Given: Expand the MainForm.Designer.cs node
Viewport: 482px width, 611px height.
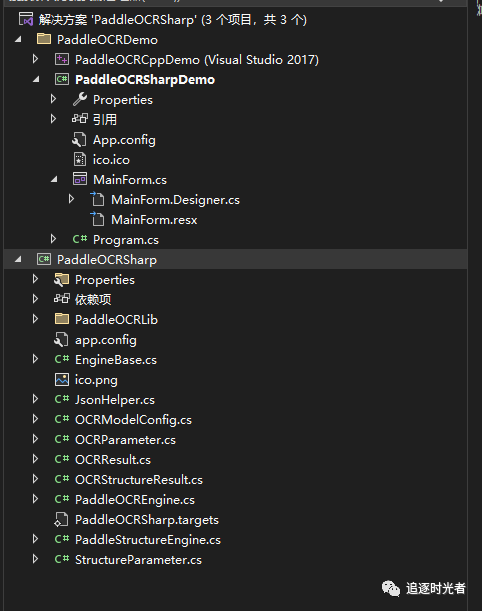Looking at the screenshot, I should click(71, 199).
